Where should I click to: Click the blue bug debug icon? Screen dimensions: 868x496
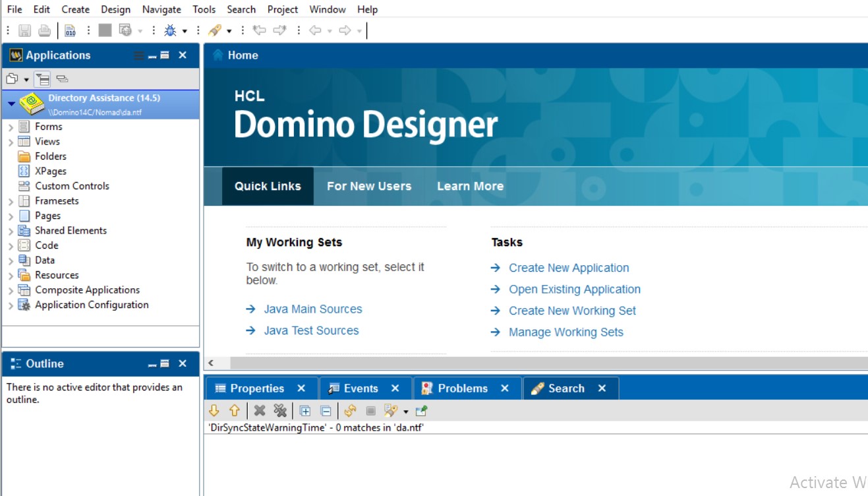[x=171, y=30]
